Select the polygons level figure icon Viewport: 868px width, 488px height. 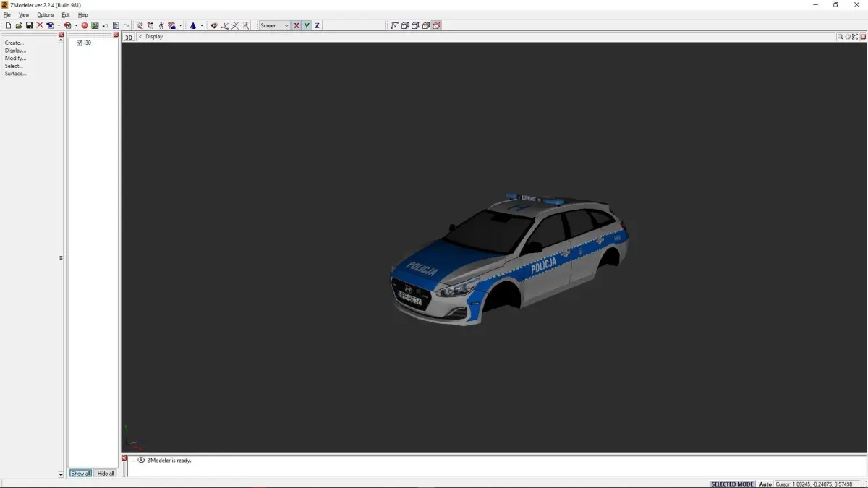(x=161, y=25)
